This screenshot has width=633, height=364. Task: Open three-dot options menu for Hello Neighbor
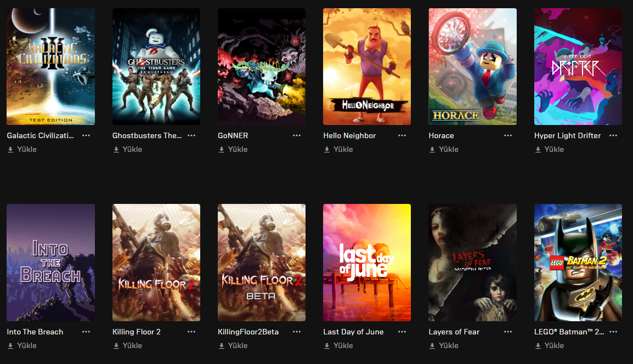402,135
